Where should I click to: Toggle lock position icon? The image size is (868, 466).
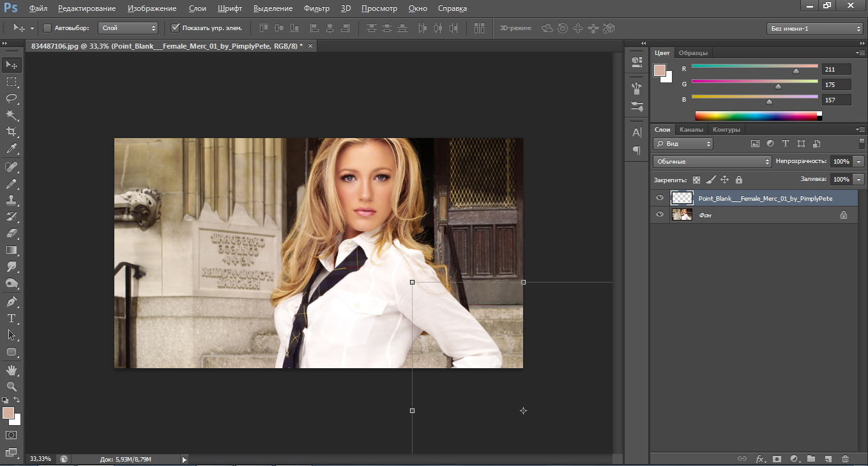(725, 180)
